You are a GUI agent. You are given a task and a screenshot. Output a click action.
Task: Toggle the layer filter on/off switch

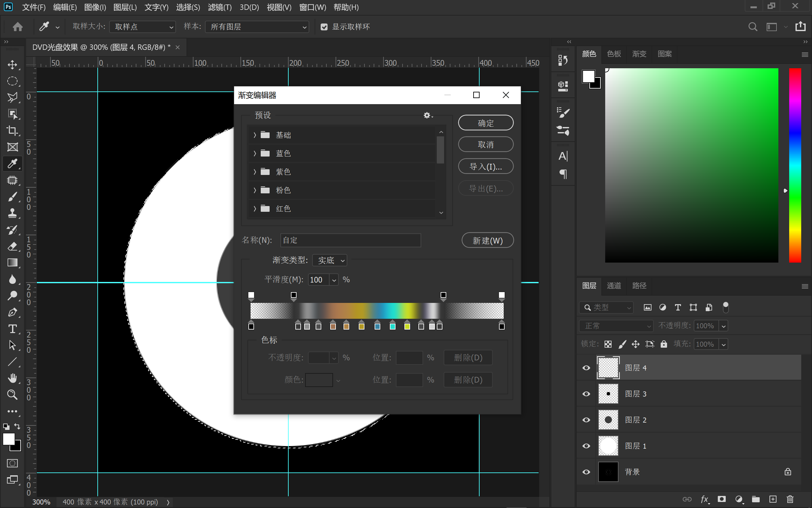click(x=725, y=307)
